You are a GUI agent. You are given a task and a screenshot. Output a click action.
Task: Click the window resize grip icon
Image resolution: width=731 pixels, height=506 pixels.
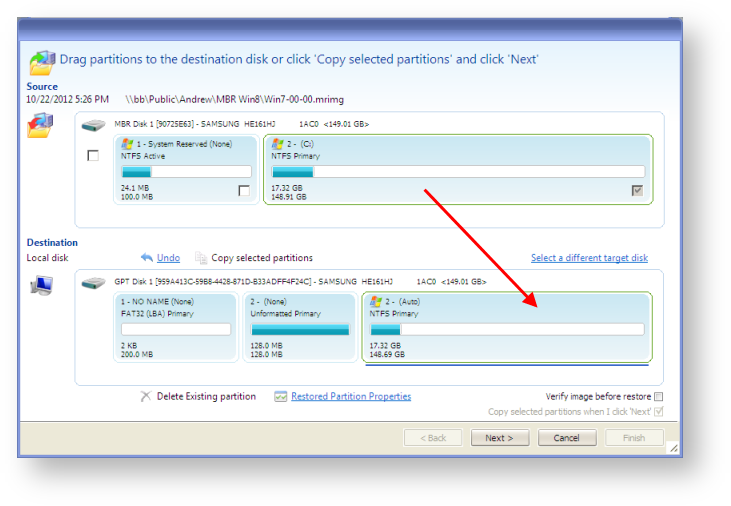point(674,449)
